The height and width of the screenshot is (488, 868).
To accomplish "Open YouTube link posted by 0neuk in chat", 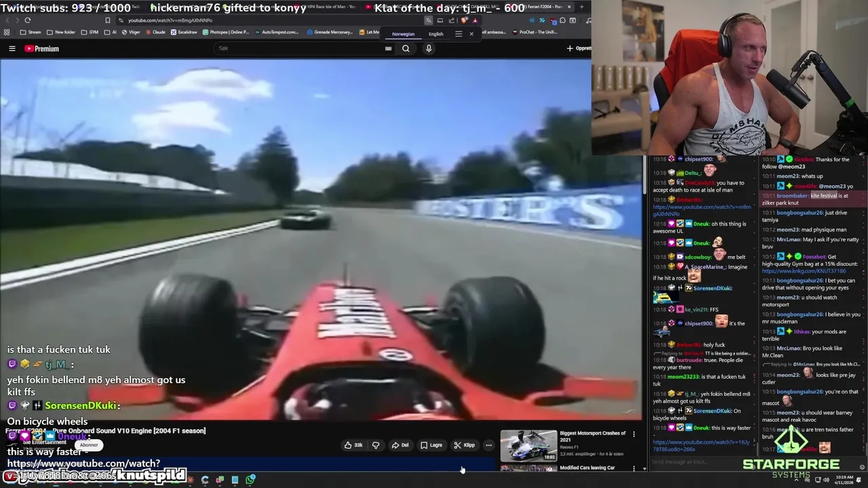I will coord(701,445).
